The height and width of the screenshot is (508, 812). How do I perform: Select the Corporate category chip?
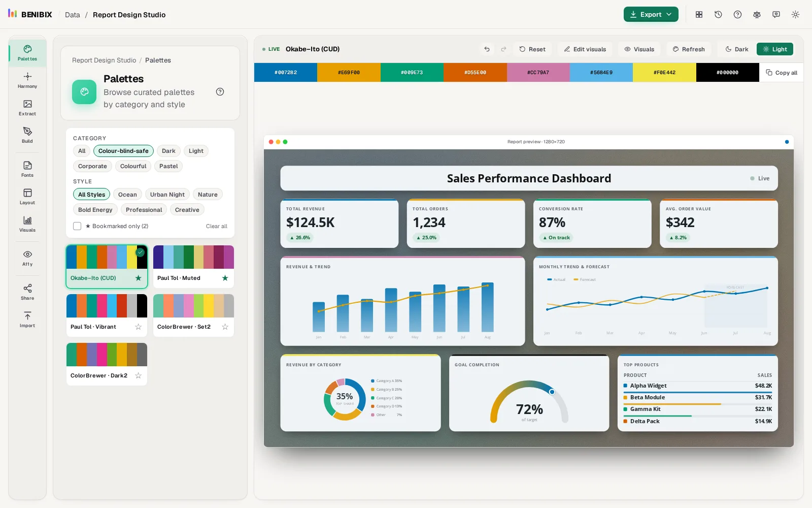coord(92,166)
